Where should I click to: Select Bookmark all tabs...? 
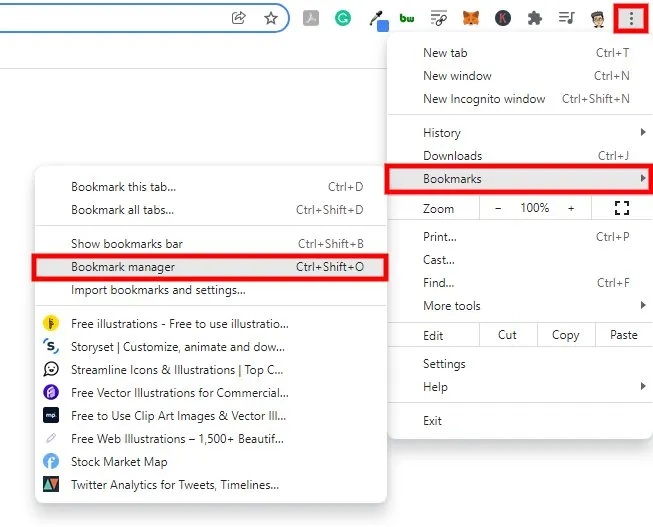coord(211,210)
